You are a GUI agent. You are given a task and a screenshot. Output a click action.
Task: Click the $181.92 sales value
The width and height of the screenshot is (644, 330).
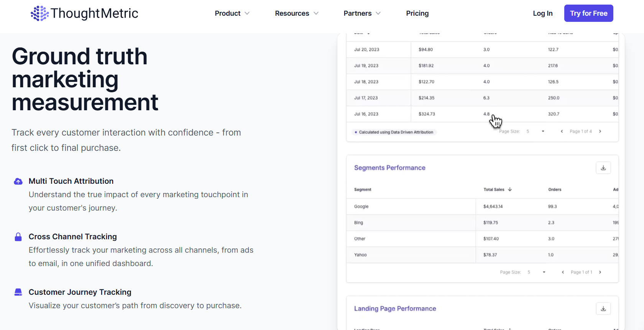426,65
